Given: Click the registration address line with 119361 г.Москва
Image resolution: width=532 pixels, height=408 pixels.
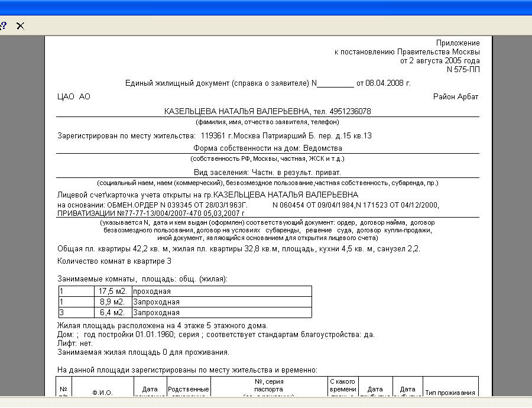Looking at the screenshot, I should pyautogui.click(x=215, y=136).
